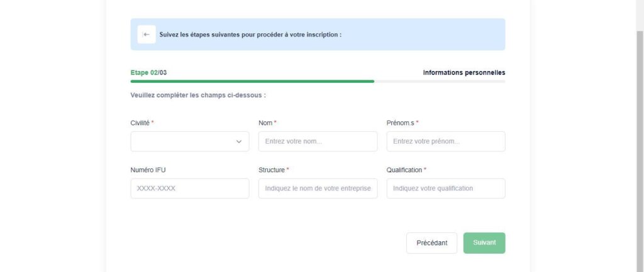This screenshot has height=272, width=644.
Task: Click the Nom field label
Action: click(265, 122)
